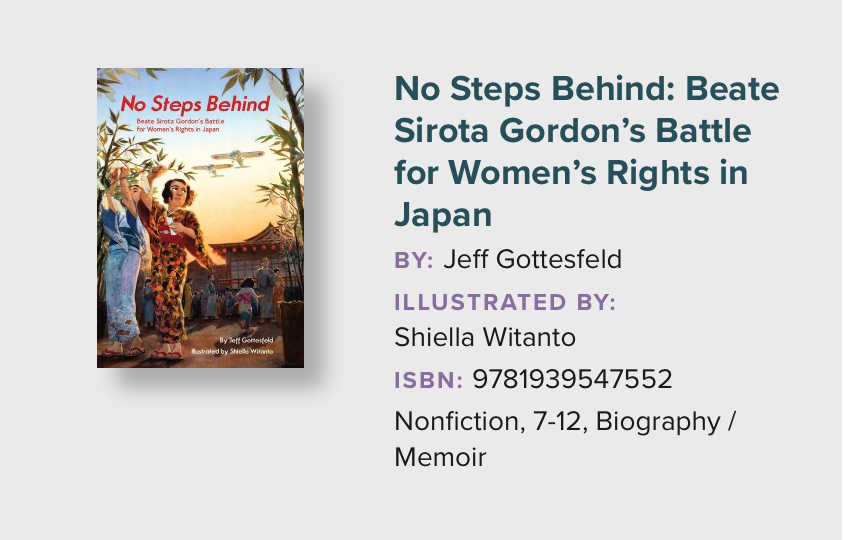Click the "ILLUSTRATED BY:" label
The width and height of the screenshot is (844, 540).
pyautogui.click(x=505, y=303)
